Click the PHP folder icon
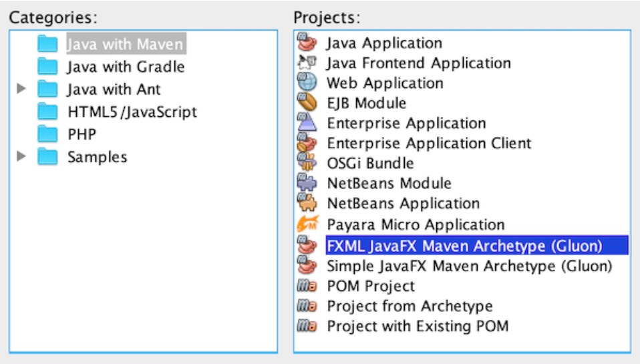This screenshot has height=364, width=640. click(47, 134)
